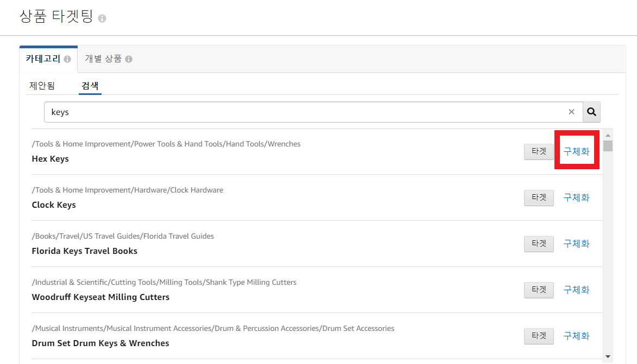This screenshot has height=364, width=637.
Task: Click the info icon next to 상품 타겟팅
Action: pos(102,18)
